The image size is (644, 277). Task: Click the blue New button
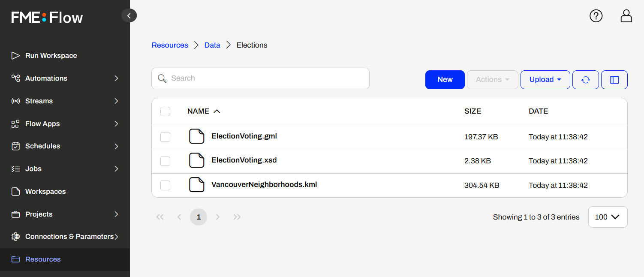pyautogui.click(x=445, y=80)
